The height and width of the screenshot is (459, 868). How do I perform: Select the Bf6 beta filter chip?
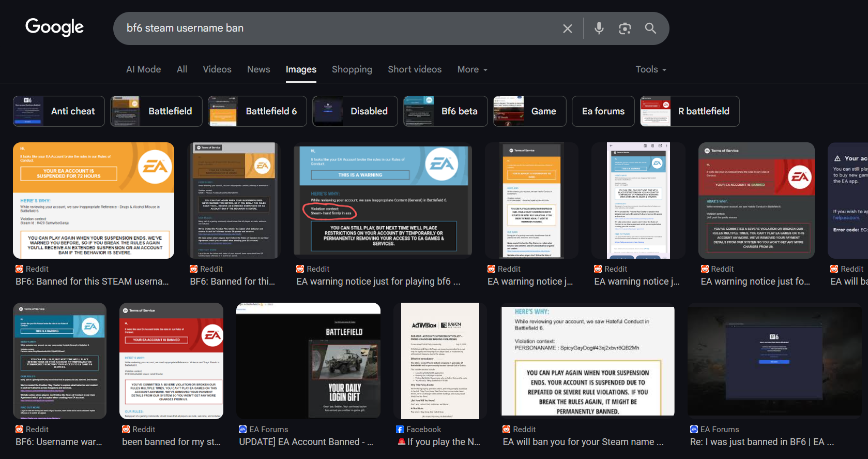(446, 111)
